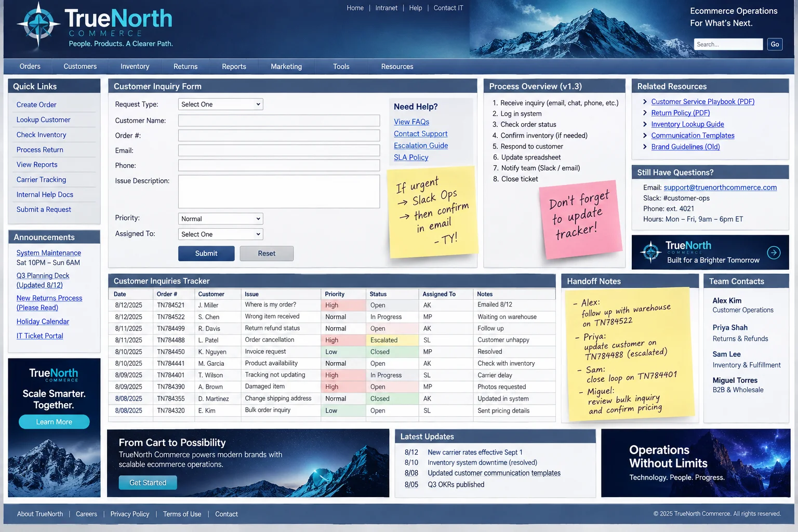Screen dimensions: 798x532
Task: Click the Submit button
Action: [x=206, y=254]
